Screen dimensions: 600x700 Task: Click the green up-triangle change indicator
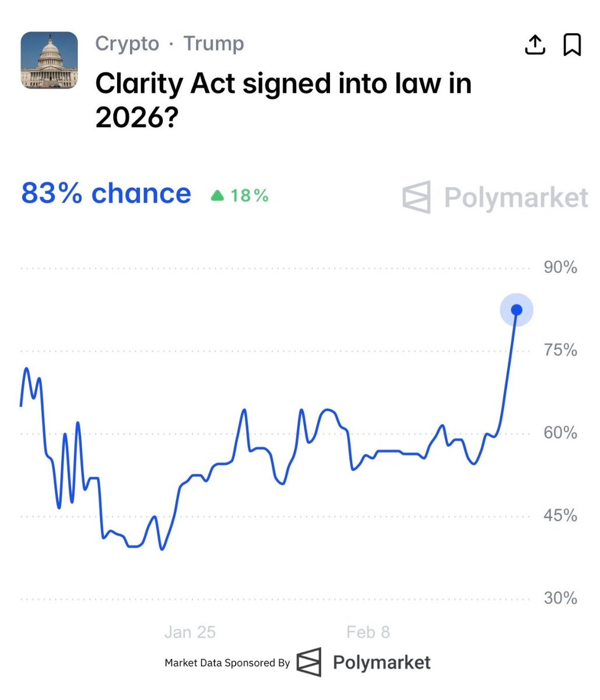217,195
